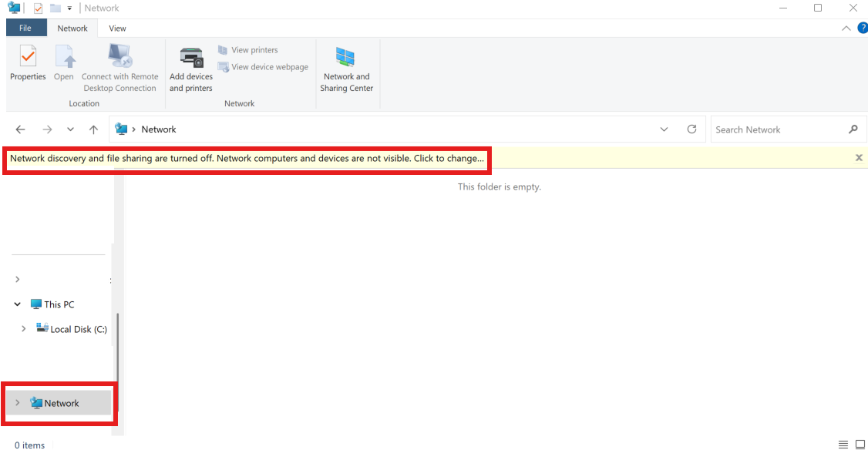The height and width of the screenshot is (450, 868).
Task: Open Add devices and printers
Action: [x=191, y=69]
